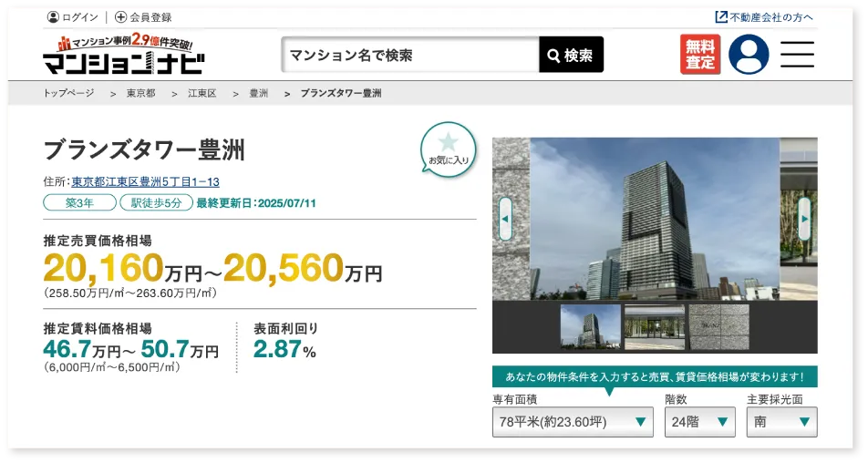Viewport: 868px width, 463px height.
Task: Show next photo with right arrow
Action: pos(804,219)
